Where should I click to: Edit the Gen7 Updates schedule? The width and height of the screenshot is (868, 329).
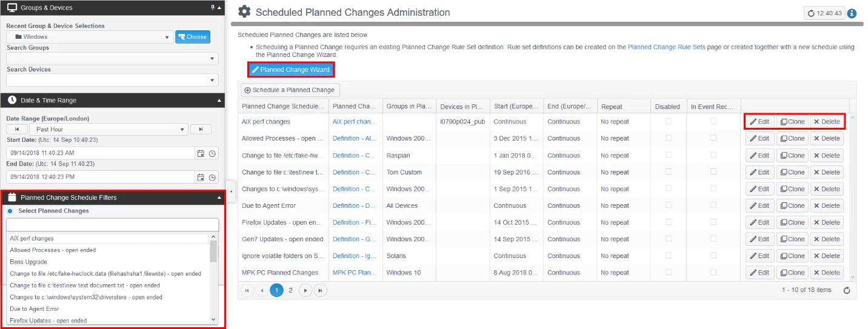(x=760, y=239)
